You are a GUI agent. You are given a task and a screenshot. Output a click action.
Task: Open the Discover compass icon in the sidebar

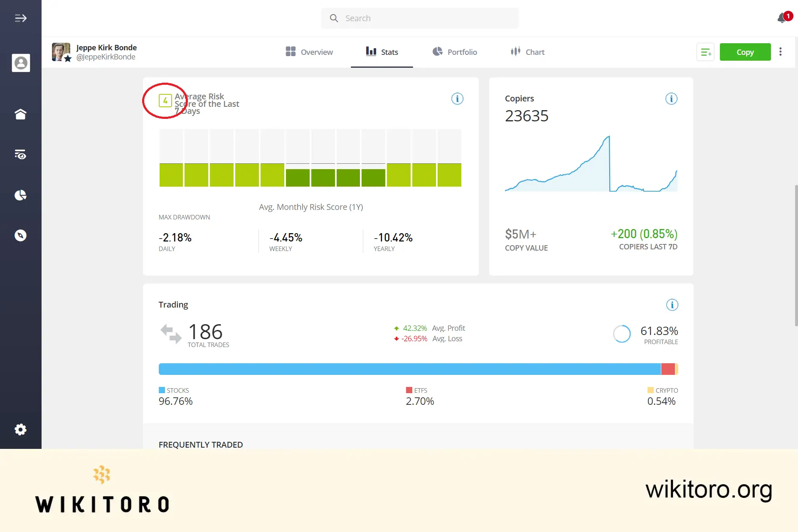21,235
